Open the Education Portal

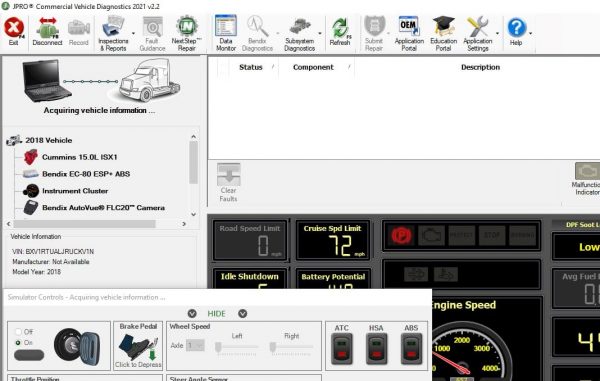click(443, 34)
